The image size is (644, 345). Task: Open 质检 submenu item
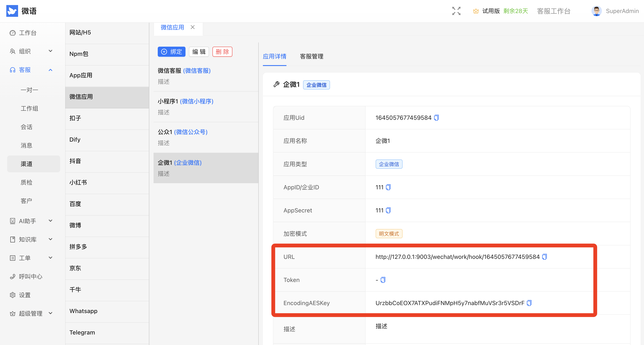(x=27, y=182)
